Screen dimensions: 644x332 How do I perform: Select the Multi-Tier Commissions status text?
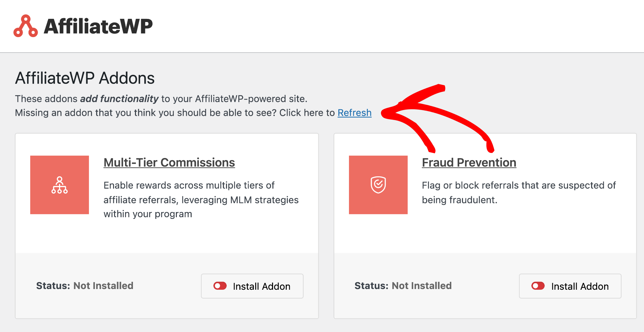point(85,286)
